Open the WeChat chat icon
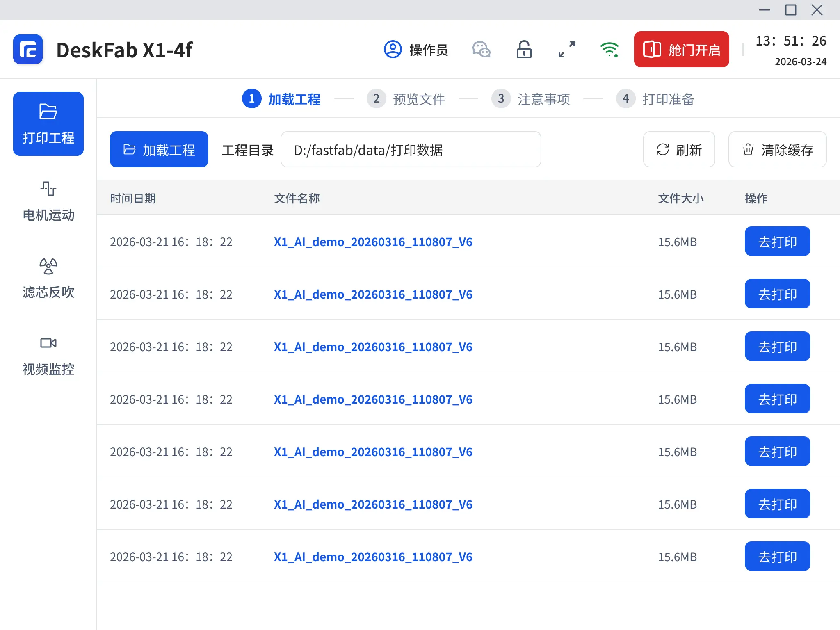 (x=481, y=50)
